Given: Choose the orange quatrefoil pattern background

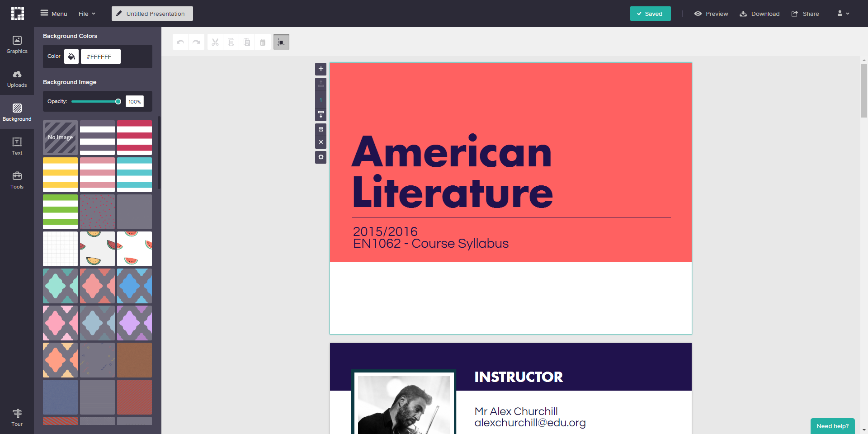Looking at the screenshot, I should (61, 360).
